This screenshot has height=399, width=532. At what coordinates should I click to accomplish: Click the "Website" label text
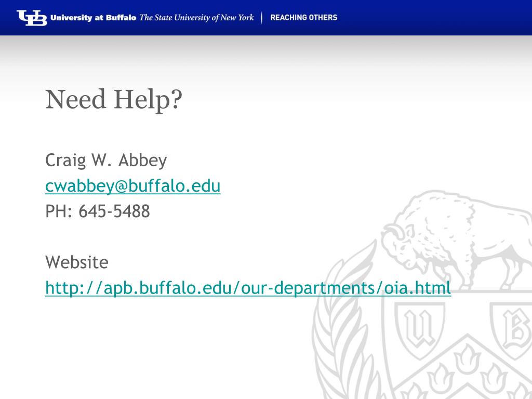(x=77, y=262)
